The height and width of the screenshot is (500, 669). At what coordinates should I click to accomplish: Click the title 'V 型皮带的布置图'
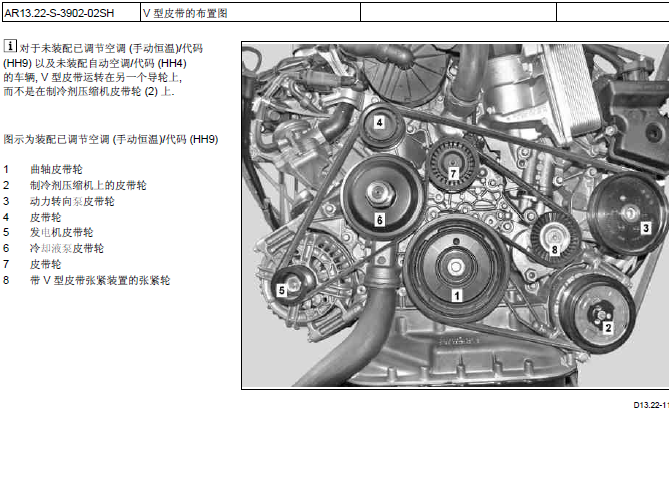185,13
